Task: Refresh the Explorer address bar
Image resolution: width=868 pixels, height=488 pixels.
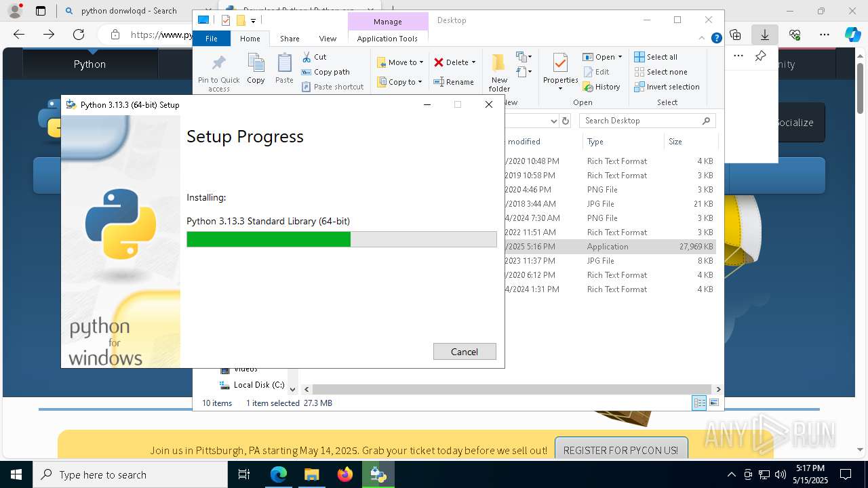Action: [x=566, y=121]
